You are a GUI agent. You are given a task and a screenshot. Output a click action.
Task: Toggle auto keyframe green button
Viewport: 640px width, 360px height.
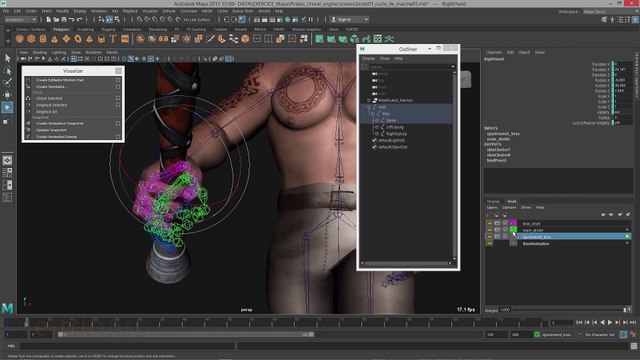coord(537,334)
